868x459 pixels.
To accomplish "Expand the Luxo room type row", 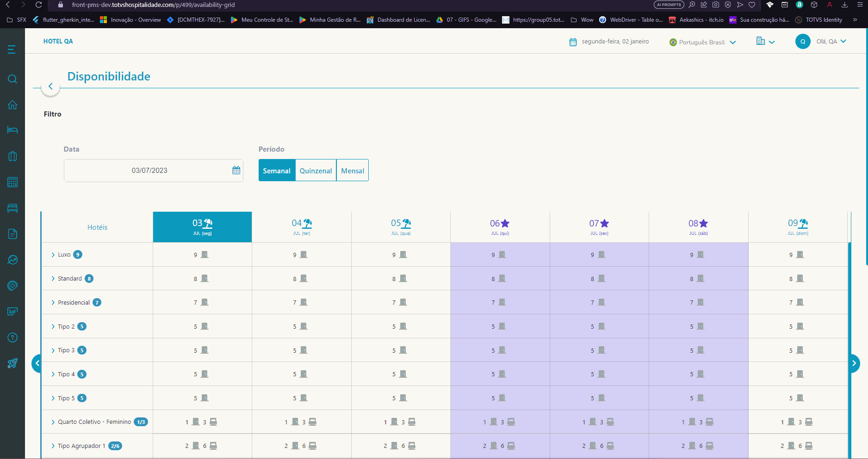I will (53, 255).
